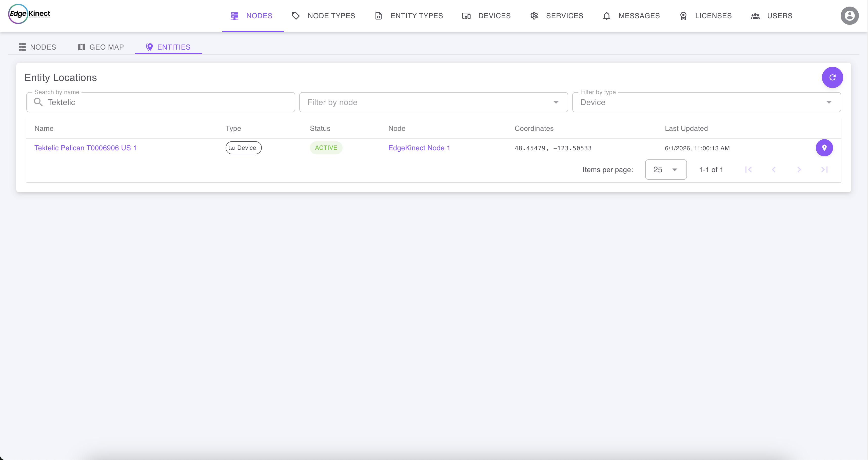Screen dimensions: 868x460
Task: Click the search magnifier icon
Action: tap(38, 102)
